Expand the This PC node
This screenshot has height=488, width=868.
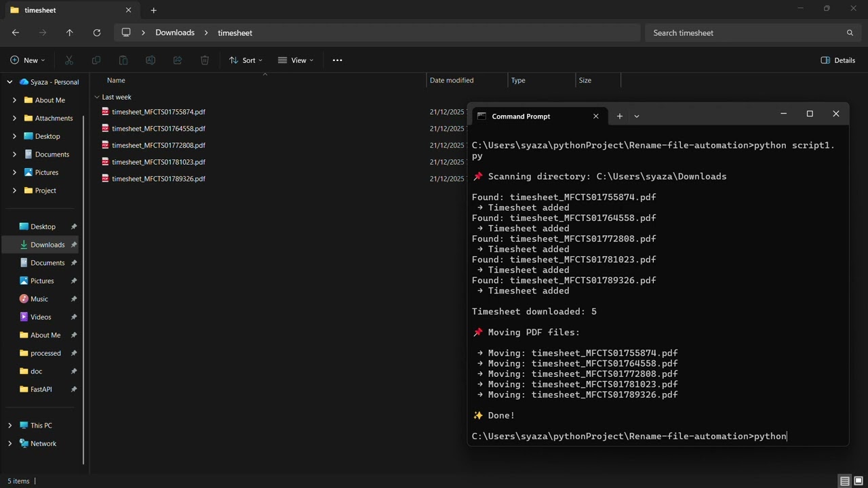click(x=9, y=426)
